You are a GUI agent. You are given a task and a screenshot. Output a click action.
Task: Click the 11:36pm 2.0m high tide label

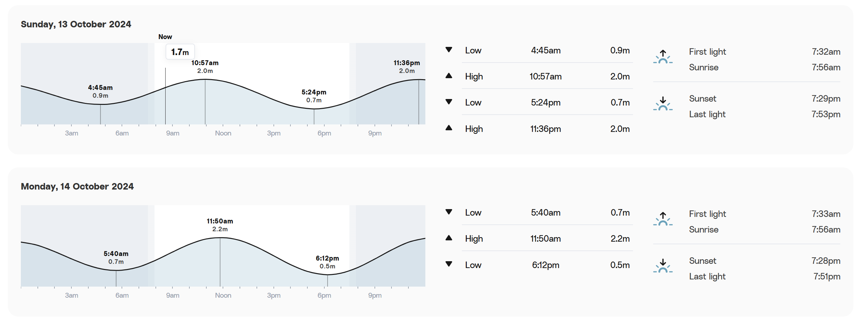(x=407, y=67)
